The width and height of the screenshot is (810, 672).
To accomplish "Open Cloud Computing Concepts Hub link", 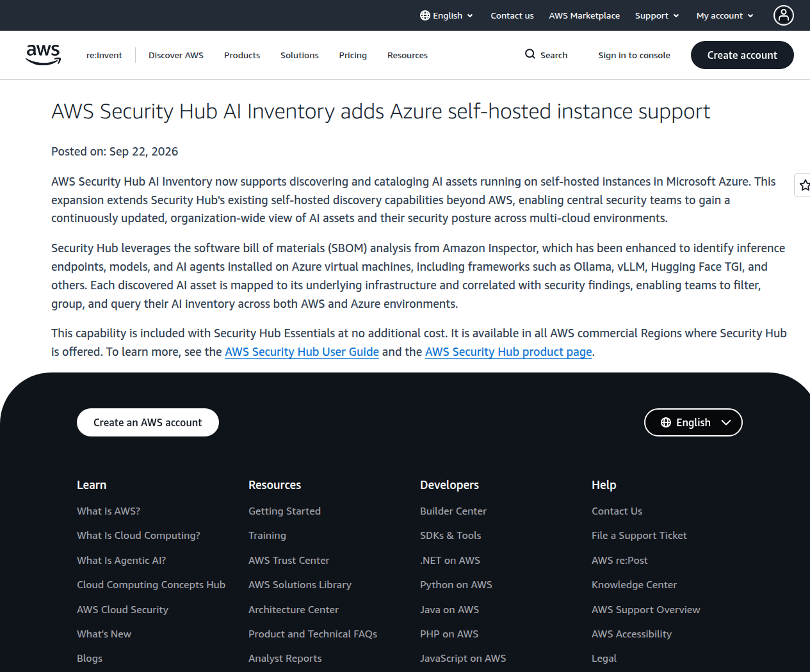I will click(151, 584).
